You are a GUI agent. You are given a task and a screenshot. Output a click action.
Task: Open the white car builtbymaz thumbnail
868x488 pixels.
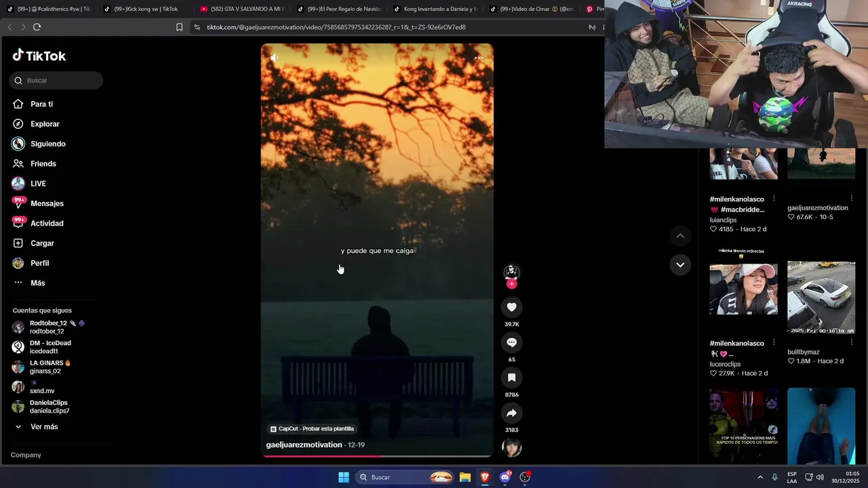(821, 298)
